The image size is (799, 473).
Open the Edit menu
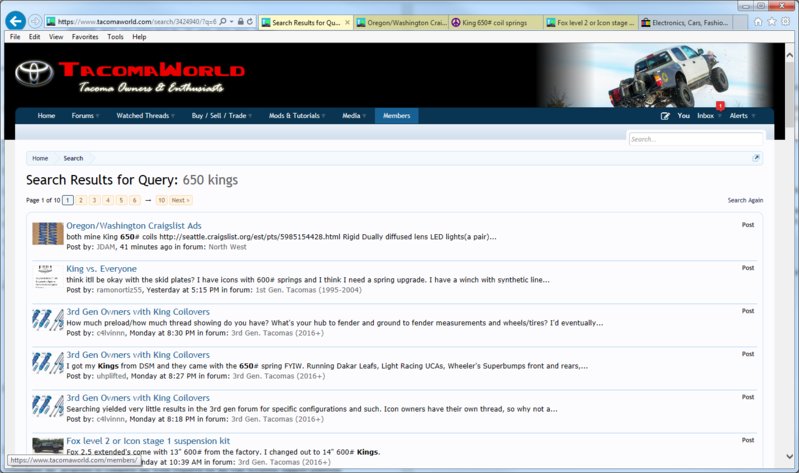click(x=34, y=37)
